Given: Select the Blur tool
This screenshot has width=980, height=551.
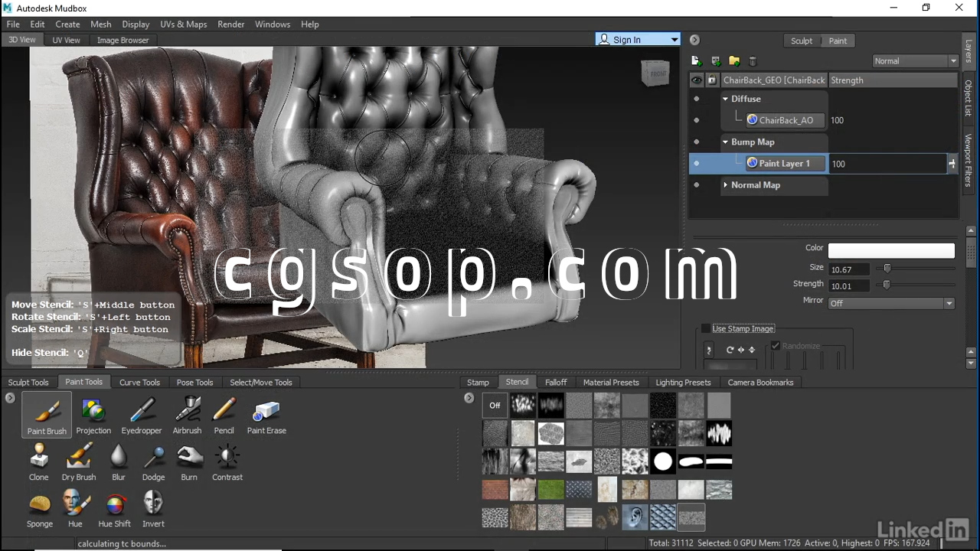Looking at the screenshot, I should point(119,461).
